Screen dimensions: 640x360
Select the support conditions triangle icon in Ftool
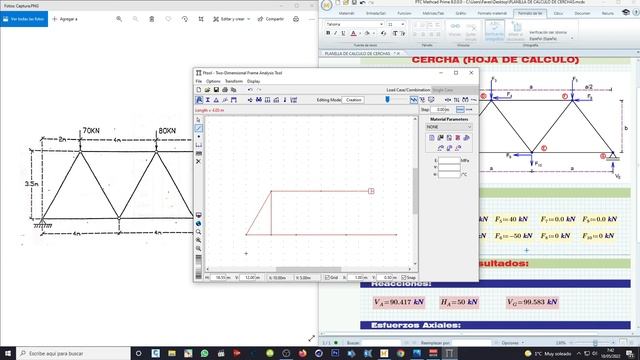point(216,100)
